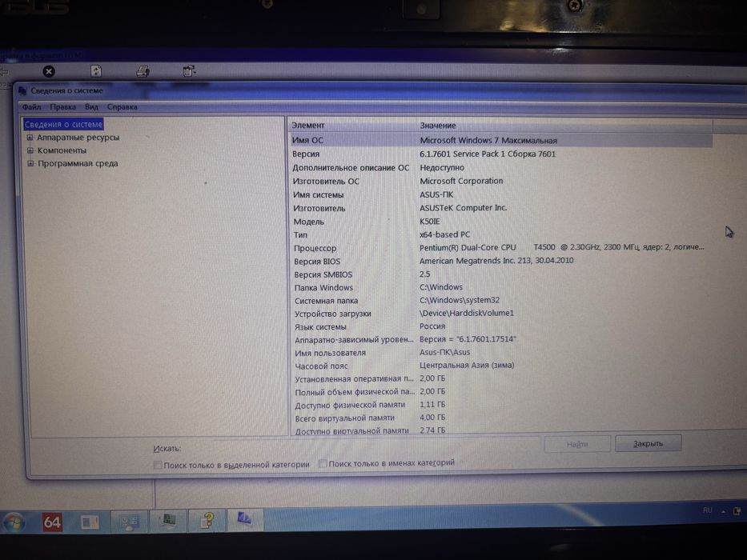This screenshot has height=560, width=747.
Task: Select the Компоненты tree label
Action: tap(62, 150)
